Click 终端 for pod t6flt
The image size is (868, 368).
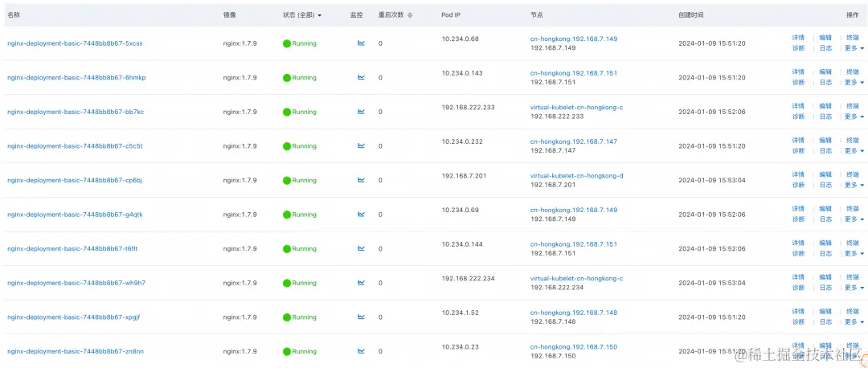[853, 243]
